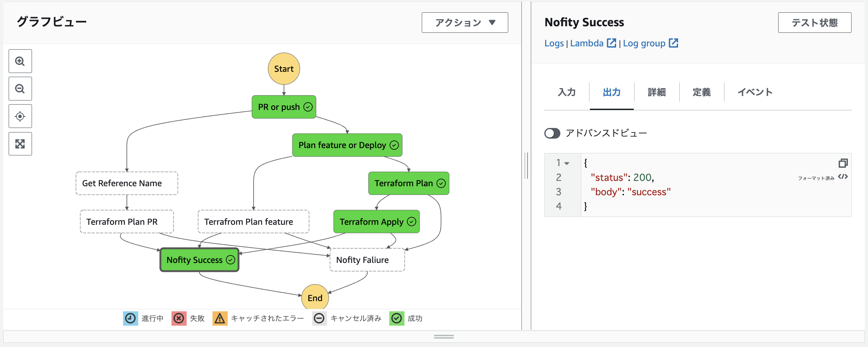Enable the アドバンスドビュー toggle

552,133
